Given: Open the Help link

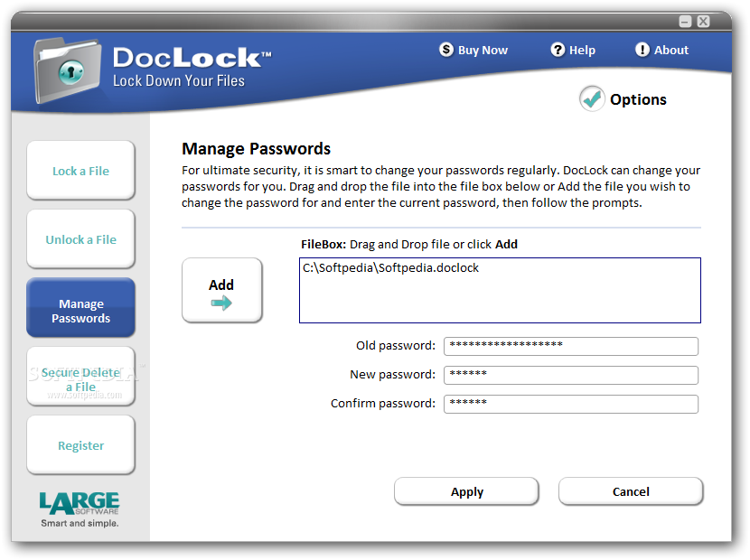Looking at the screenshot, I should tap(582, 51).
